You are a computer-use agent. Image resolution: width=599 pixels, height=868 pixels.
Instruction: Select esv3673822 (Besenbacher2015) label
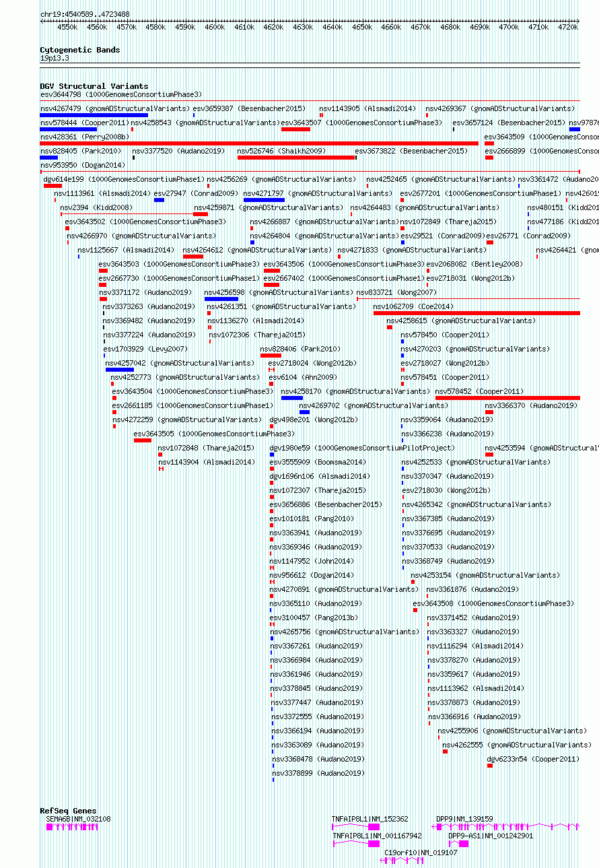pyautogui.click(x=411, y=151)
